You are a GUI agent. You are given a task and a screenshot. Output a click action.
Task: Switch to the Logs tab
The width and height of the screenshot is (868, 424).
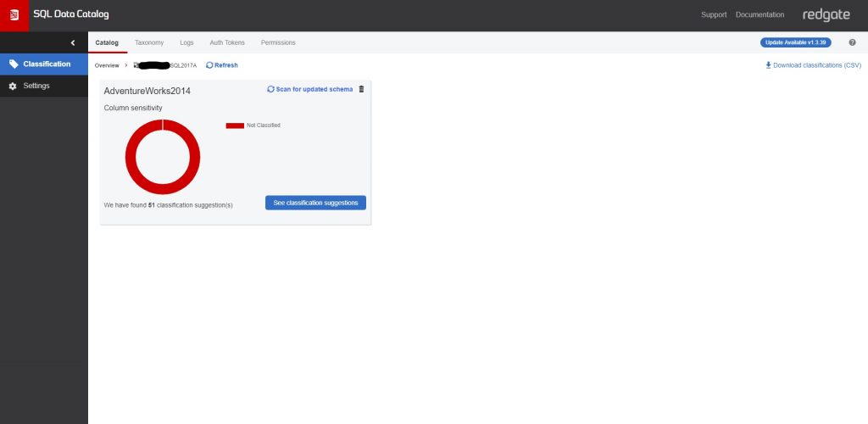click(186, 42)
